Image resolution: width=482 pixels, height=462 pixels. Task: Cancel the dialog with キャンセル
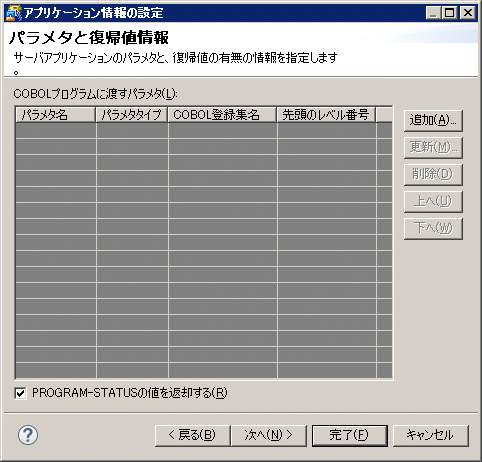coord(431,435)
